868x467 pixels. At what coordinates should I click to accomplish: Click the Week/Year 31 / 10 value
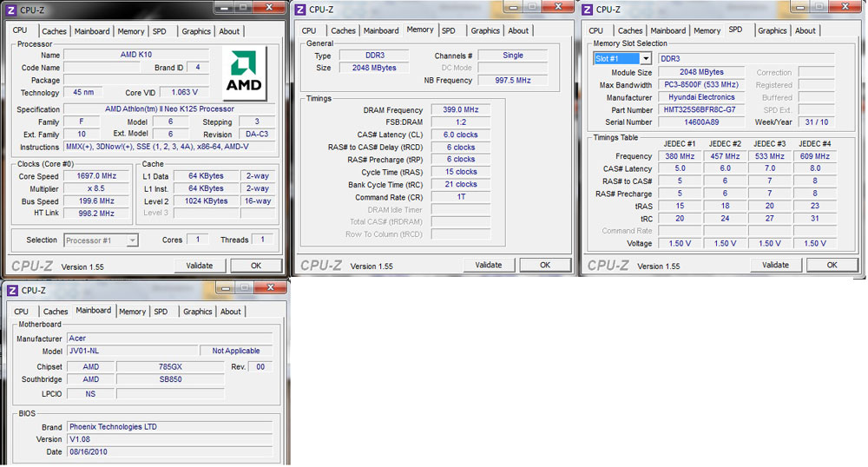point(817,122)
